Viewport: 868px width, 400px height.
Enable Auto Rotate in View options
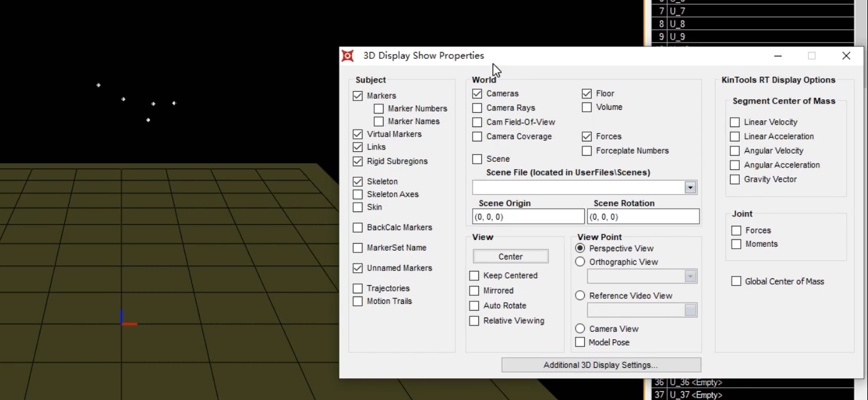tap(474, 306)
